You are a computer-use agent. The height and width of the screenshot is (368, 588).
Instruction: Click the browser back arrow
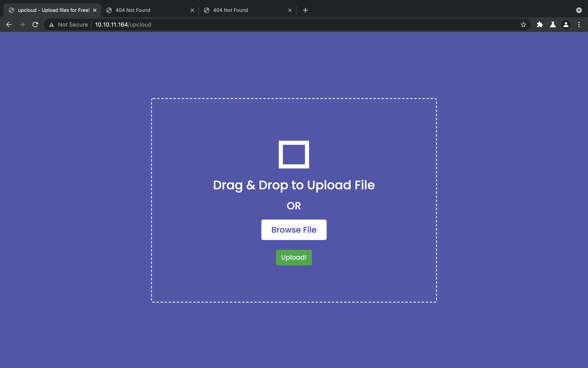click(9, 25)
